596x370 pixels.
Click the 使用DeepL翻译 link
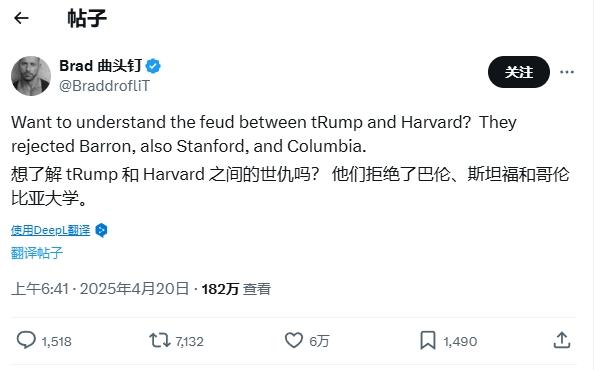pos(51,230)
